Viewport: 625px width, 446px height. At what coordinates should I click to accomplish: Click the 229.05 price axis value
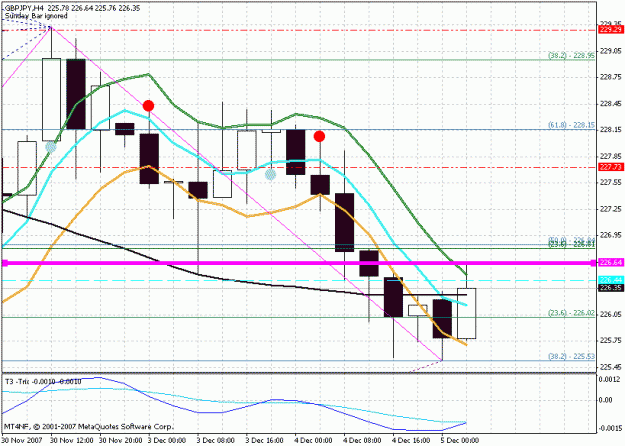[x=610, y=51]
